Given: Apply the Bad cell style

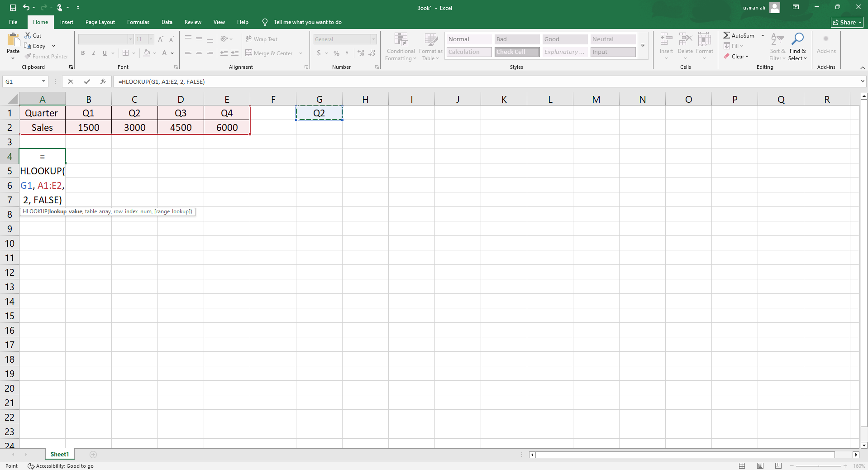Looking at the screenshot, I should tap(517, 39).
